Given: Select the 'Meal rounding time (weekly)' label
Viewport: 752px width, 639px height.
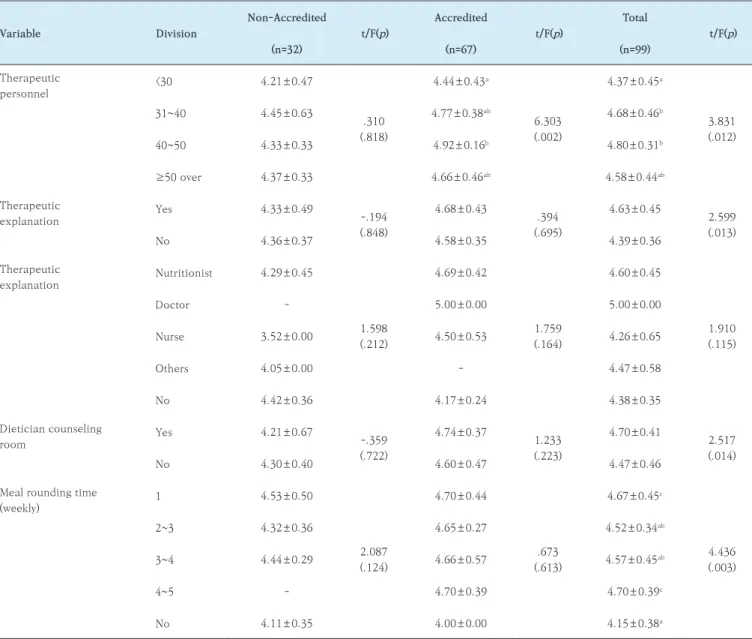Looking at the screenshot, I should (48, 500).
